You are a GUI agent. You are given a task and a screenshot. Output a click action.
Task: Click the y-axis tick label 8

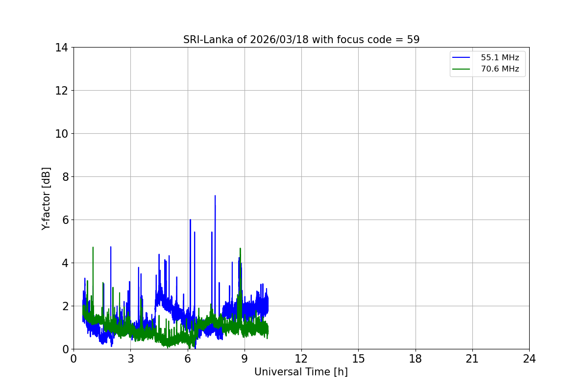pos(64,177)
